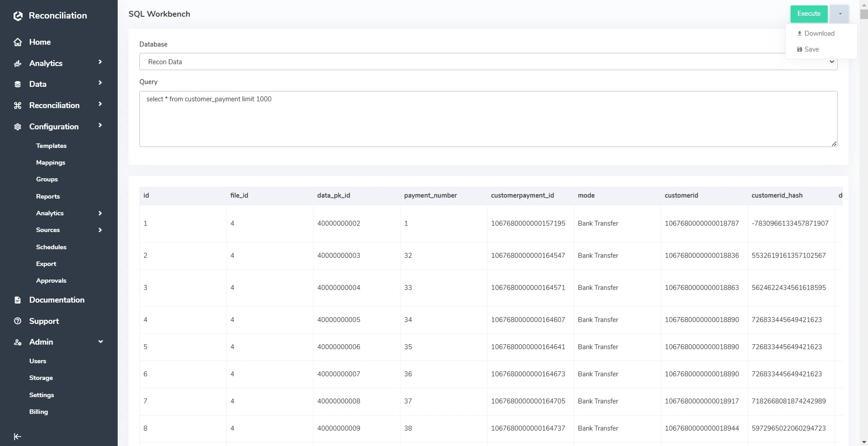Viewport: 868px width, 446px height.
Task: Collapse the sidebar using the arrow icon
Action: click(17, 436)
